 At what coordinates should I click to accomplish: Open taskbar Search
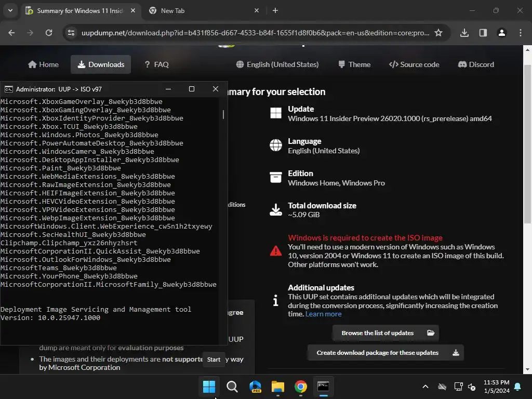[232, 387]
